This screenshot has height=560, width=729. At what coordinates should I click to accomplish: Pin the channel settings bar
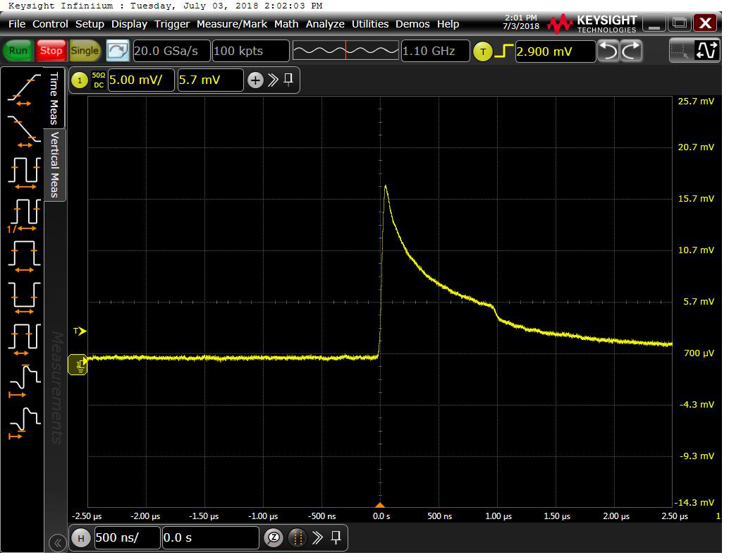tap(288, 80)
